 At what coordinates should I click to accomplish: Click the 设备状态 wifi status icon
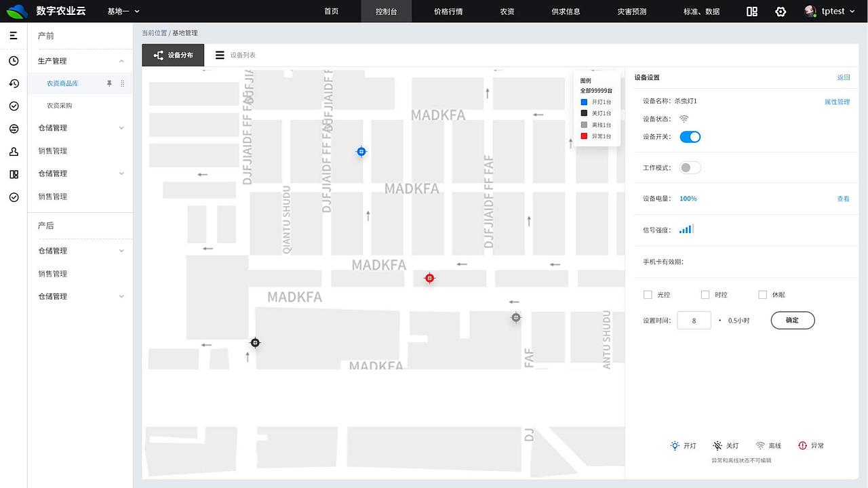(x=684, y=119)
